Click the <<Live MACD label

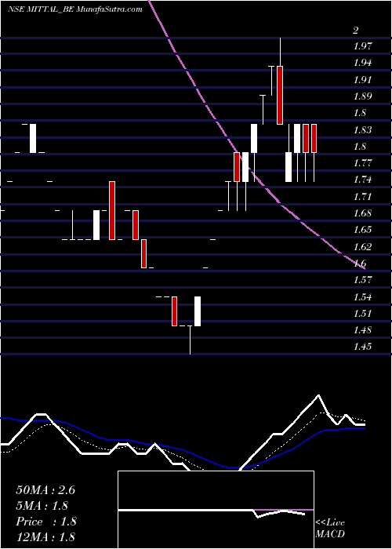[x=330, y=529]
